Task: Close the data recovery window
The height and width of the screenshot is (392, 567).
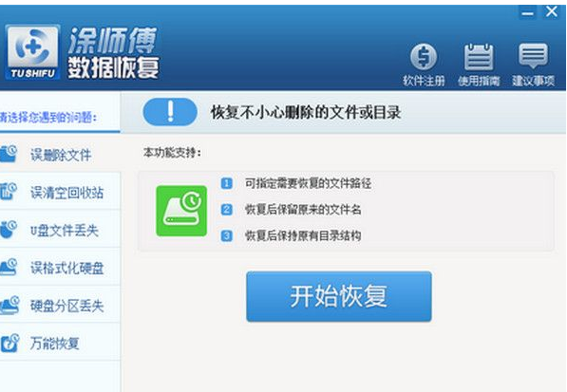Action: pos(552,11)
